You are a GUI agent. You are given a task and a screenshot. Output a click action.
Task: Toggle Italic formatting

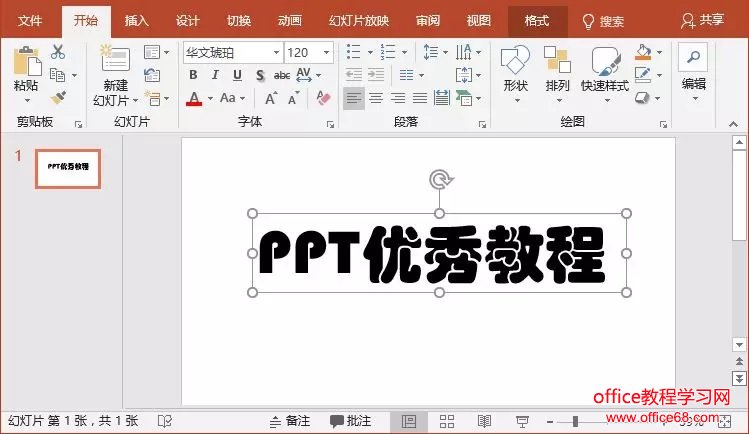[x=216, y=75]
